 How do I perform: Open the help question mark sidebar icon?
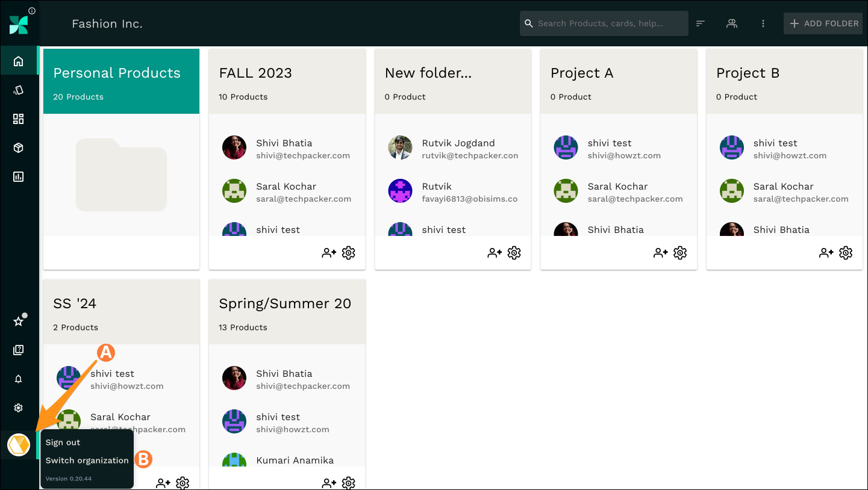(x=19, y=350)
